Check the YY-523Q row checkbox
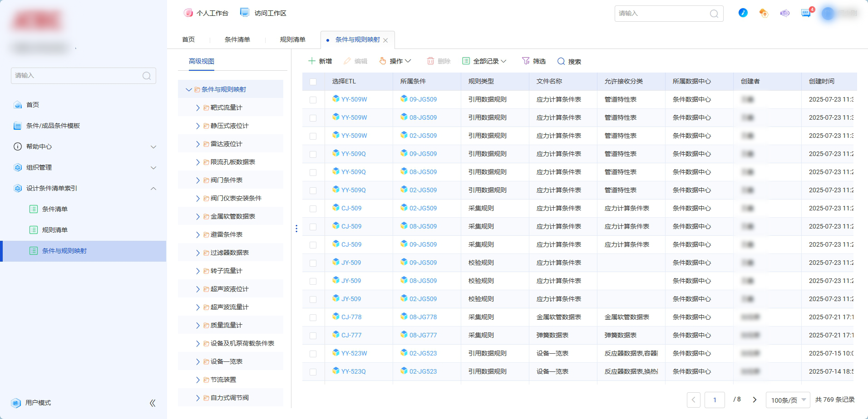 313,372
